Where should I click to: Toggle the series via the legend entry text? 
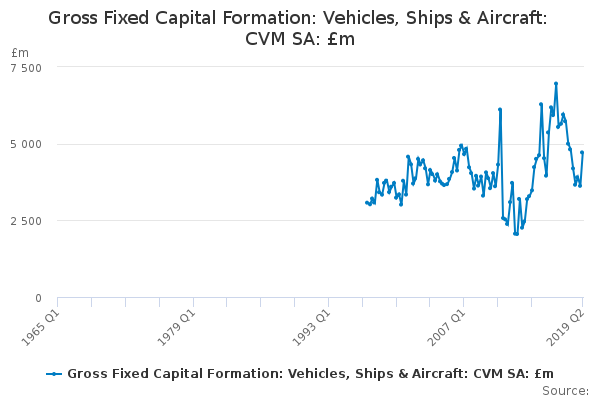(310, 373)
